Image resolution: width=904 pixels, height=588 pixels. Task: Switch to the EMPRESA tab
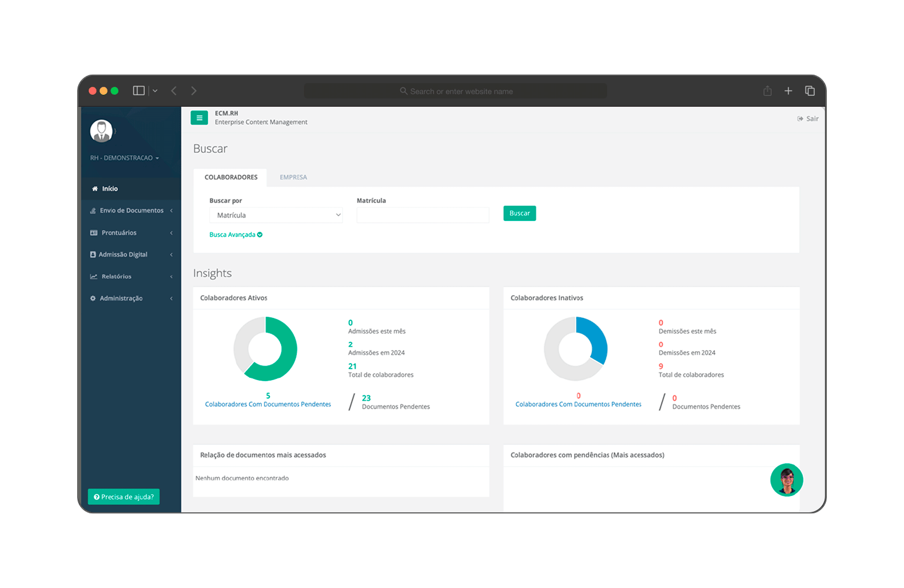(293, 177)
